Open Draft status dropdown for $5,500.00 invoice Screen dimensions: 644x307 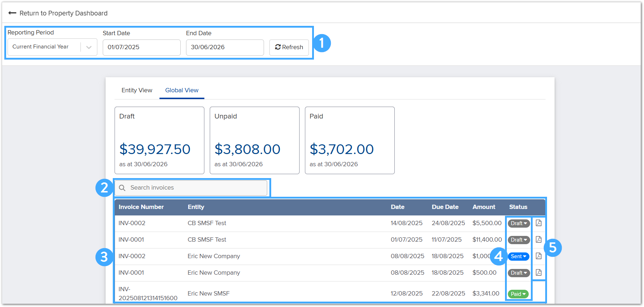coord(519,223)
